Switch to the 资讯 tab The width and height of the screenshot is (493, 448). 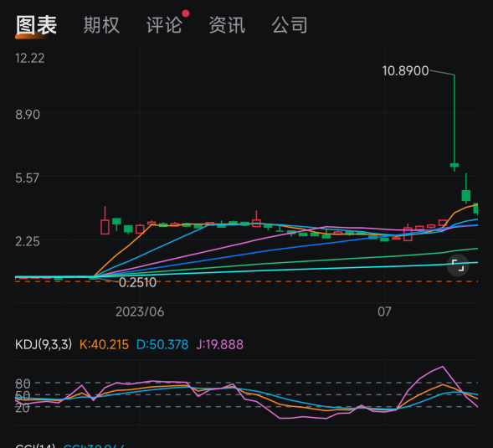[227, 25]
